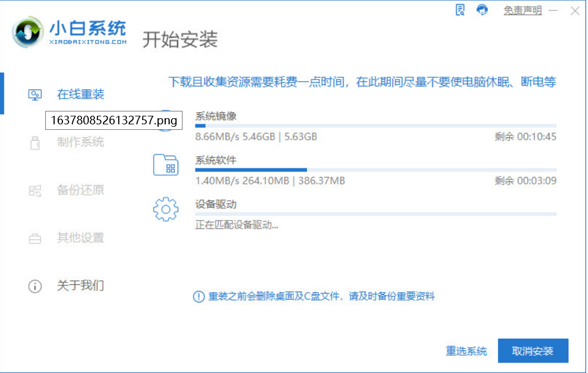Click the warning exclamation icon before 重装之前

coord(198,296)
